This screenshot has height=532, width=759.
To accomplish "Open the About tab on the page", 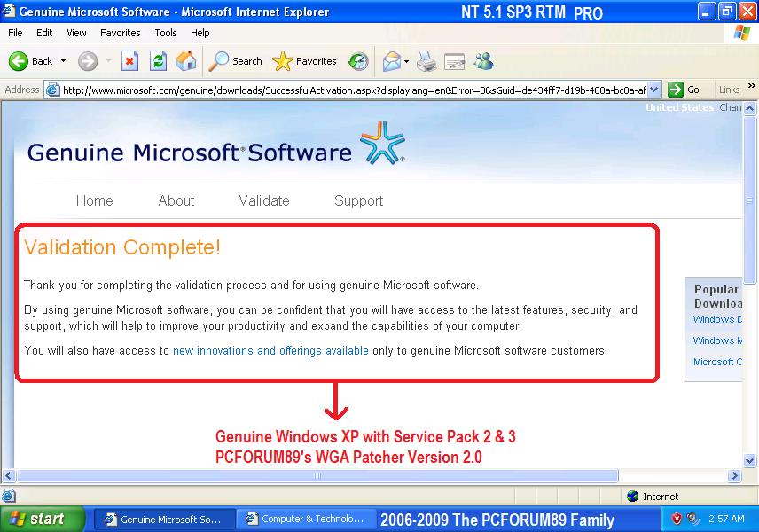I will [176, 200].
